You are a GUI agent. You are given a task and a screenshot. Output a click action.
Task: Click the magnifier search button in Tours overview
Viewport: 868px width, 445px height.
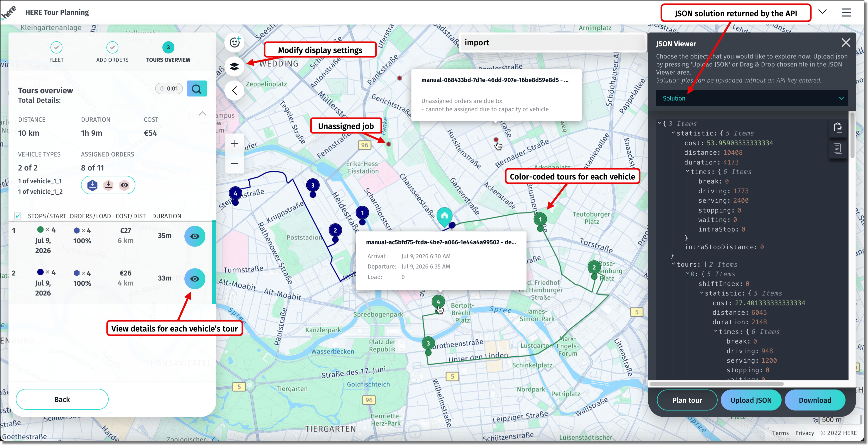(x=197, y=89)
